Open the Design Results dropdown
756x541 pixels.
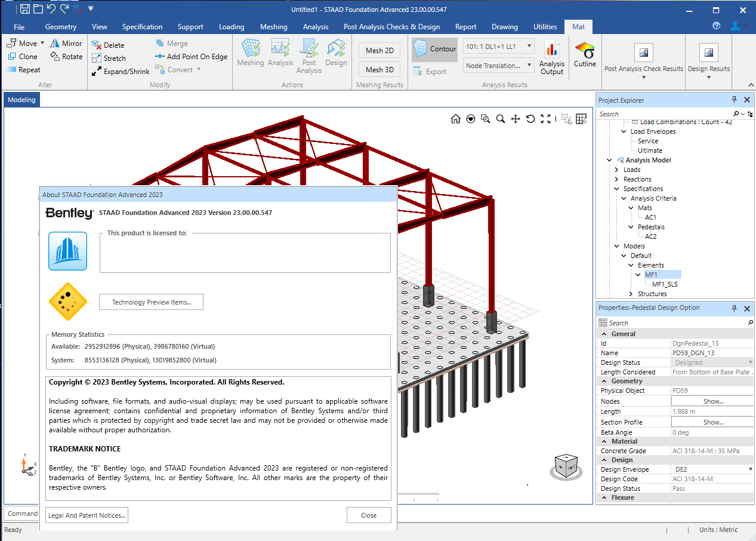709,76
